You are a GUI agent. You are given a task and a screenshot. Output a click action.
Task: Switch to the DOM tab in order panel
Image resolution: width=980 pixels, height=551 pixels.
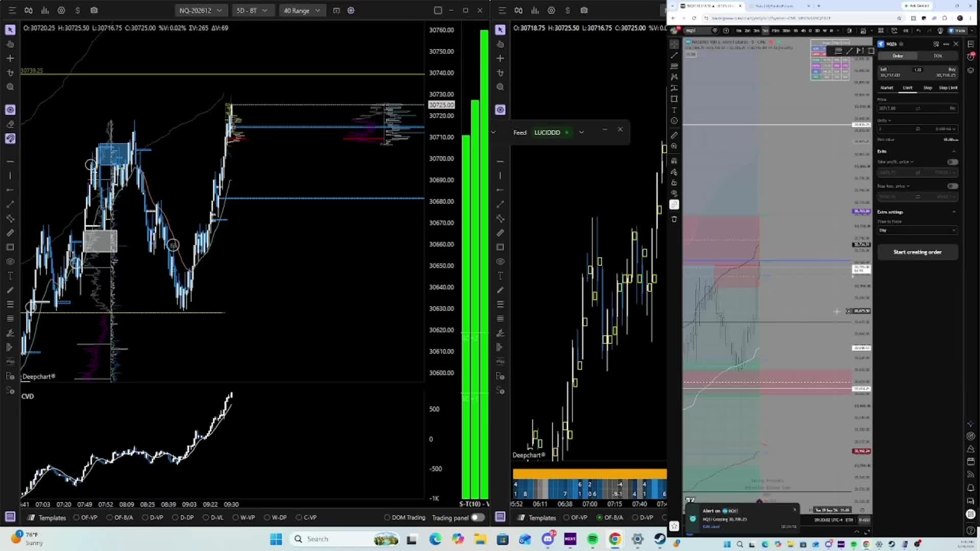(x=938, y=56)
